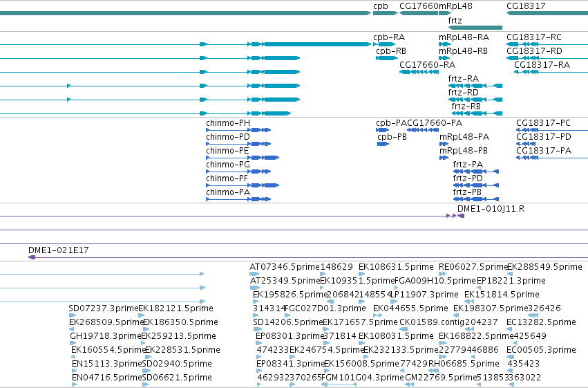This screenshot has height=388, width=588.
Task: Select the chinmo-PD CDS label
Action: (228, 137)
